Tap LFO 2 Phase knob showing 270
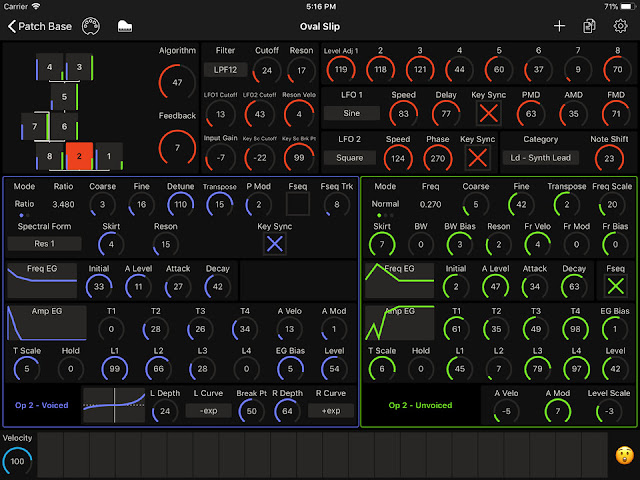640x480 pixels. (x=438, y=158)
